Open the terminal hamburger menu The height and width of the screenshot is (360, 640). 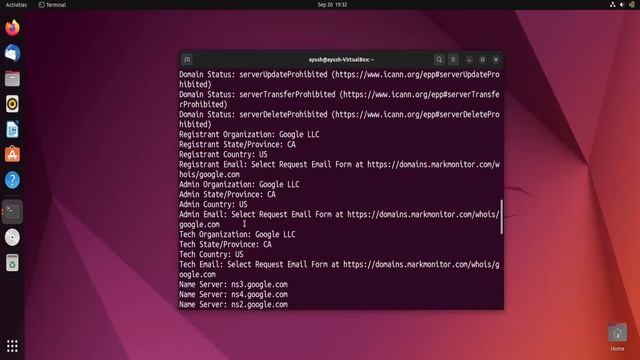[453, 60]
